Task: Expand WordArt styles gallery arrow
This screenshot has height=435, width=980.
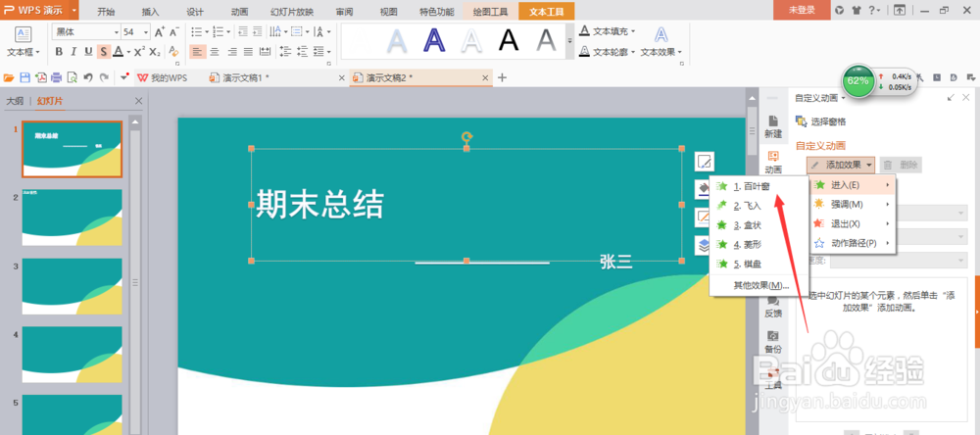Action: point(570,40)
